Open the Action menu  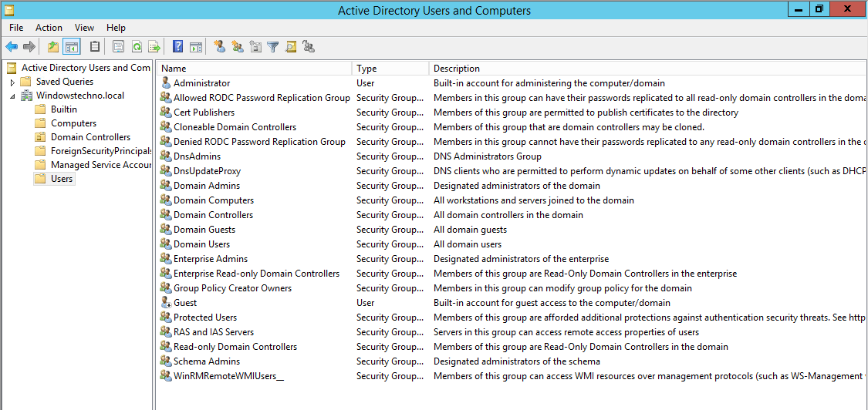point(49,28)
